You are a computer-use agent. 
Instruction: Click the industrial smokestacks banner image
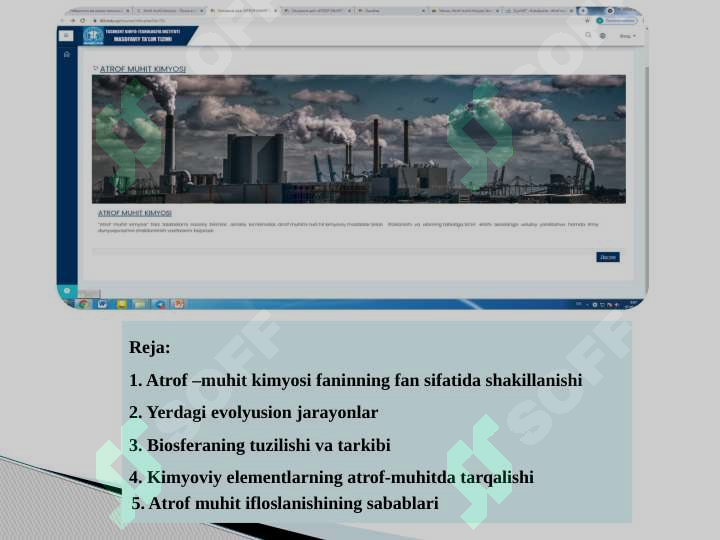359,139
